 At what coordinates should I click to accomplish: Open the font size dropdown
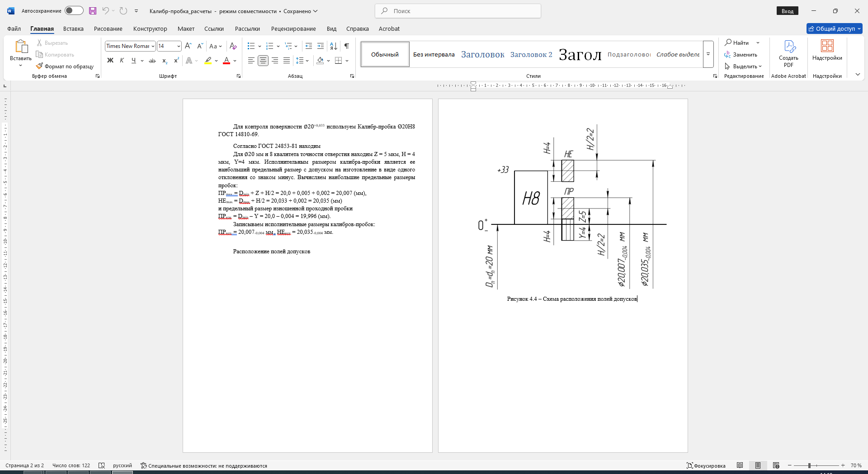click(179, 46)
